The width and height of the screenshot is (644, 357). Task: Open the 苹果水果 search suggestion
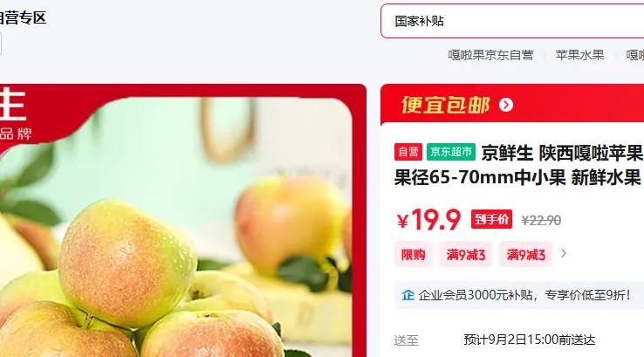click(x=579, y=55)
